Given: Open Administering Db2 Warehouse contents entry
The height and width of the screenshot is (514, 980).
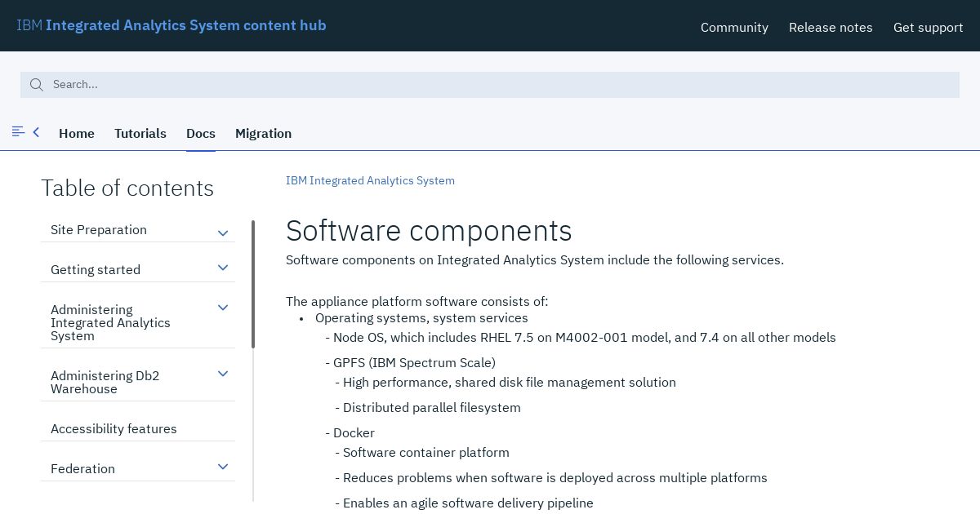Looking at the screenshot, I should (x=105, y=382).
